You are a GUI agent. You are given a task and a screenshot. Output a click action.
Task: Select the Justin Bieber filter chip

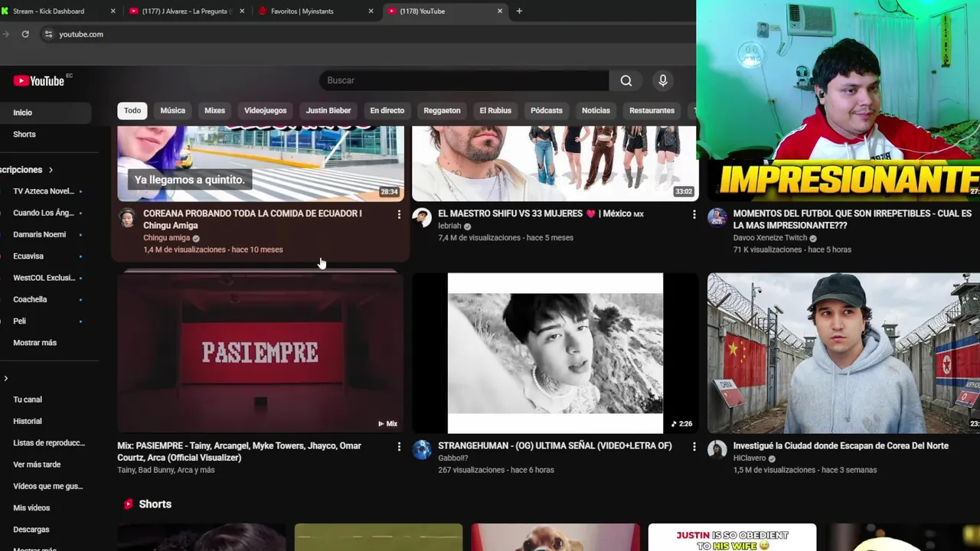point(328,110)
